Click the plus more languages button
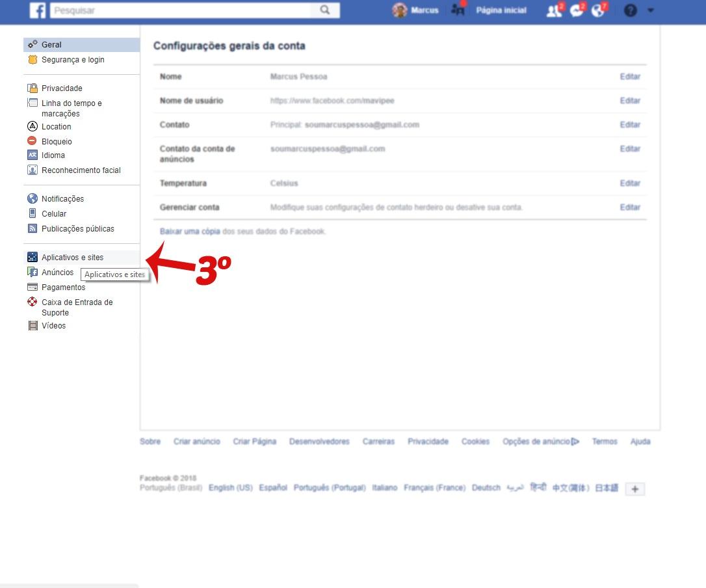The width and height of the screenshot is (706, 588). pos(634,489)
